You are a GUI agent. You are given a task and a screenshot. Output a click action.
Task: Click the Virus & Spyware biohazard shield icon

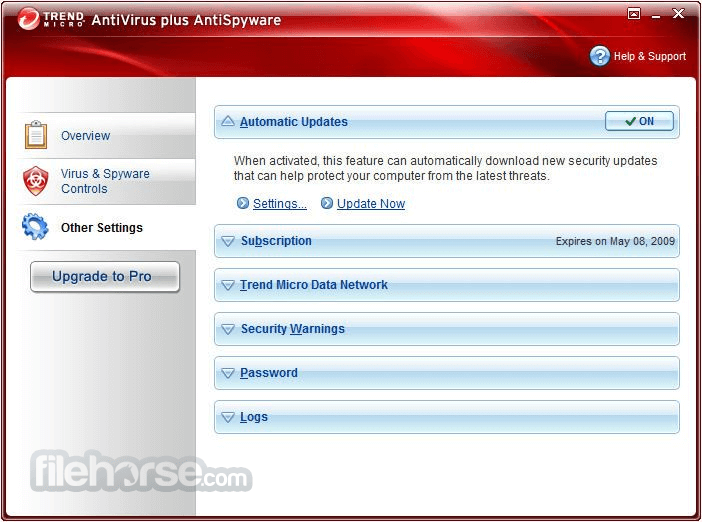click(x=36, y=181)
